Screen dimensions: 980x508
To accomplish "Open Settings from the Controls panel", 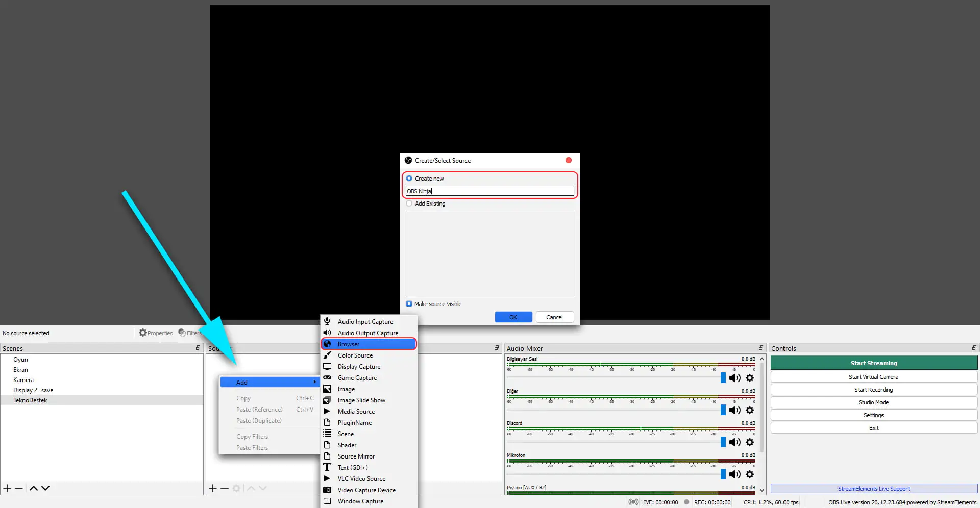I will [x=874, y=415].
